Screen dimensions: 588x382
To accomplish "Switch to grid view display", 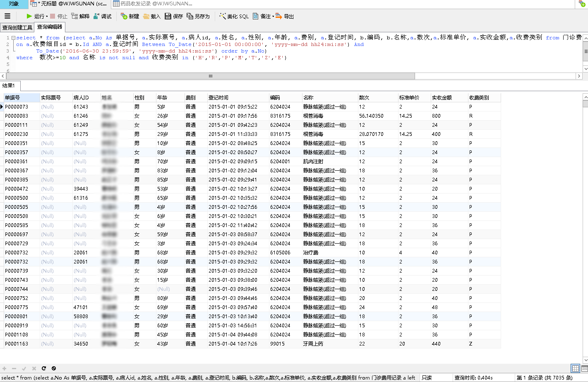I will click(x=575, y=368).
